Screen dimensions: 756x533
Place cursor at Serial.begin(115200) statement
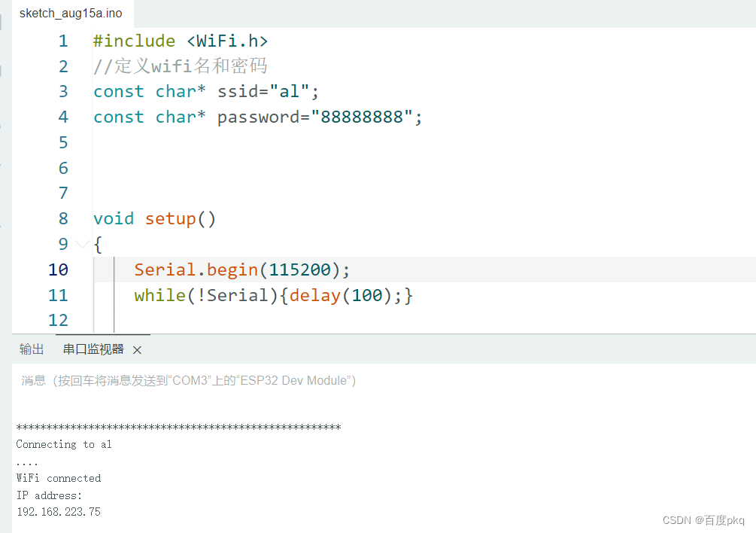tap(242, 270)
